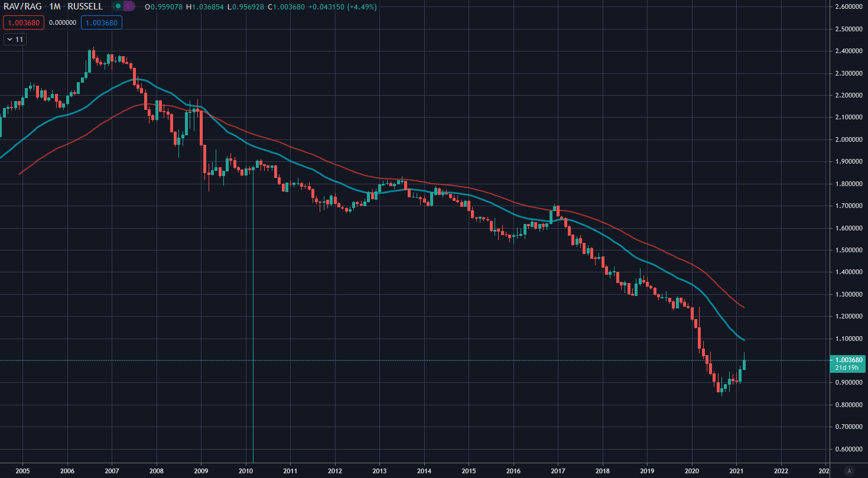Expand the collapsed 11 indicators legend
This screenshot has width=868, height=478.
pyautogui.click(x=15, y=40)
